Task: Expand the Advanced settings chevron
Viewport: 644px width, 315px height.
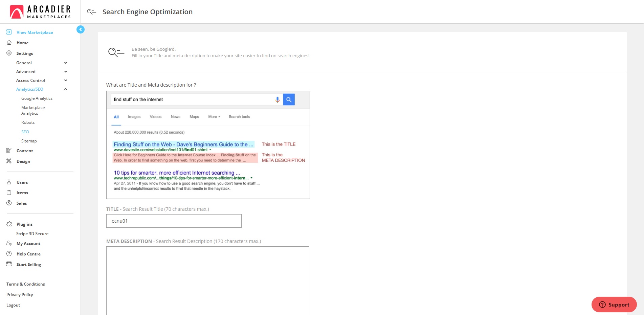Action: click(66, 72)
